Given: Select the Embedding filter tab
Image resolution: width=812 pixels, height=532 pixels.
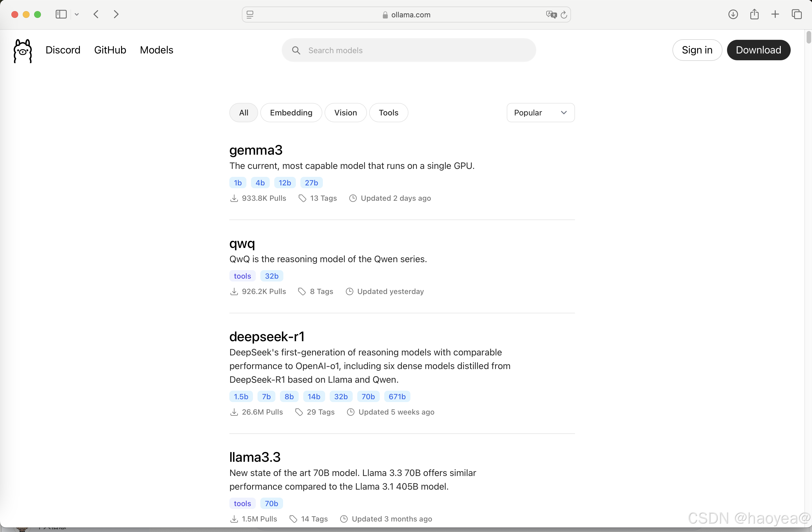Looking at the screenshot, I should [x=291, y=113].
